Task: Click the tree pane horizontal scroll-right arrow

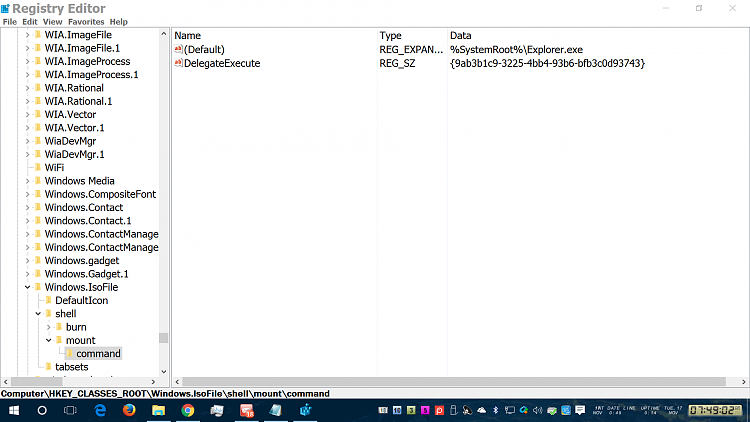Action: (x=154, y=382)
